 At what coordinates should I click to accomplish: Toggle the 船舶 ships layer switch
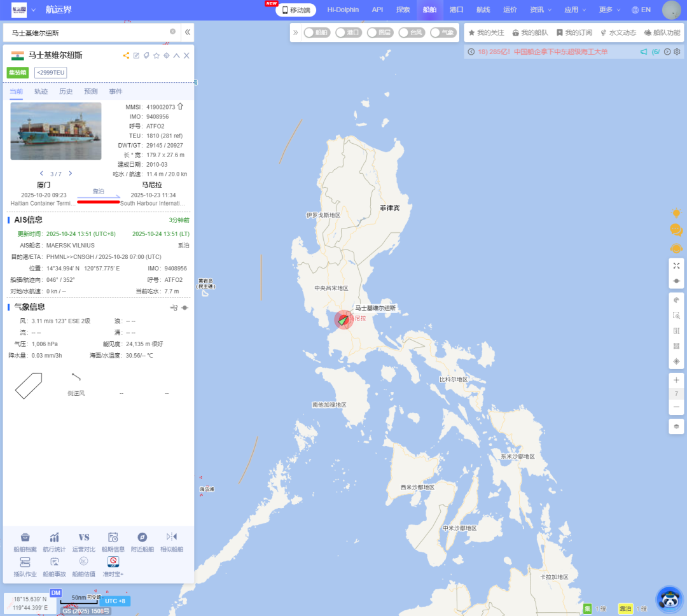pos(317,32)
